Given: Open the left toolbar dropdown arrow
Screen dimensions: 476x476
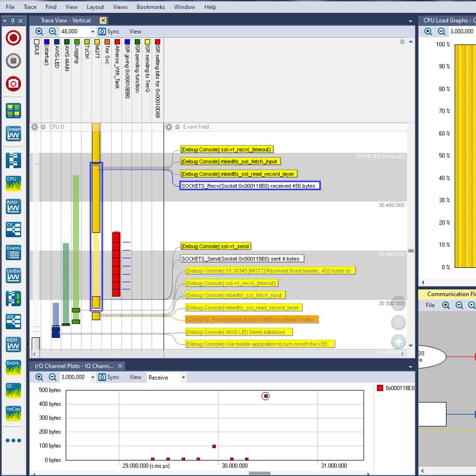Looking at the screenshot, I should 5,21.
